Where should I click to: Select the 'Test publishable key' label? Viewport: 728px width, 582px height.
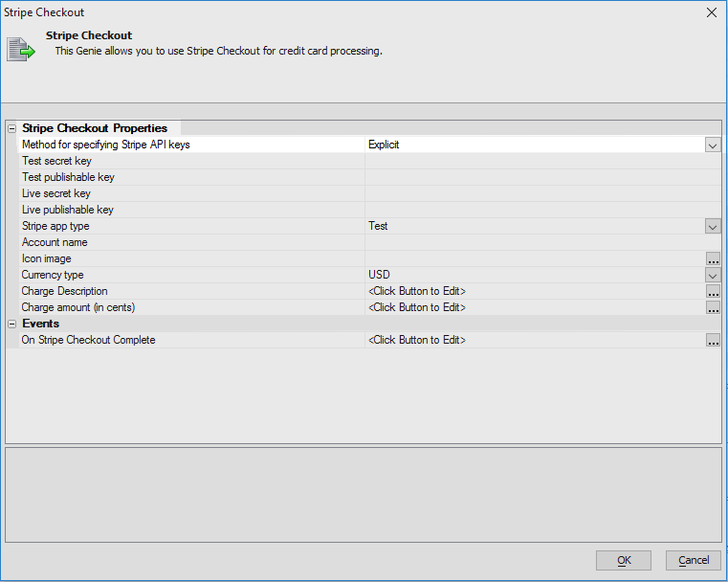point(68,177)
